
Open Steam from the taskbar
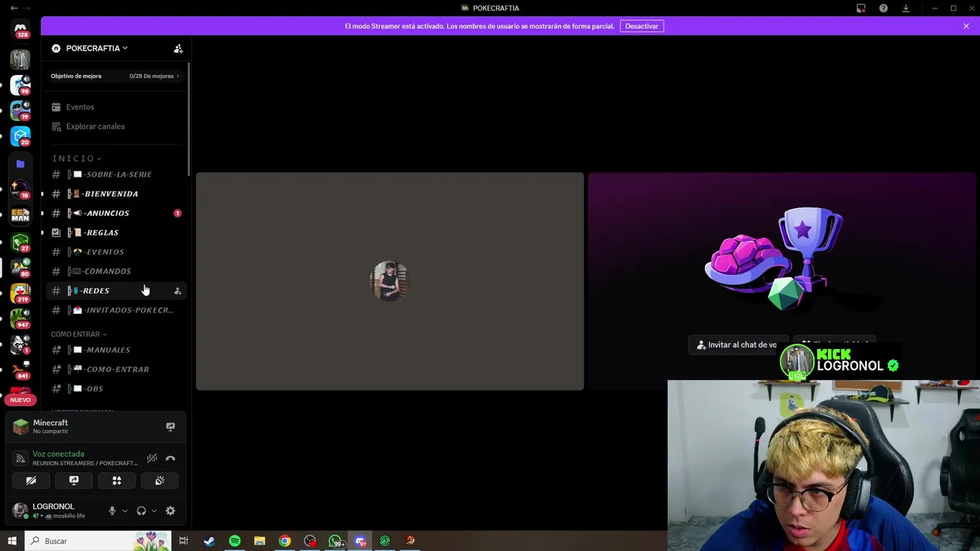[x=209, y=541]
